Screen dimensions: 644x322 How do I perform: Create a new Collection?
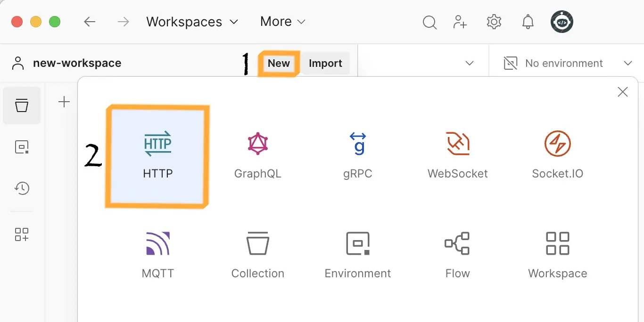pos(257,255)
